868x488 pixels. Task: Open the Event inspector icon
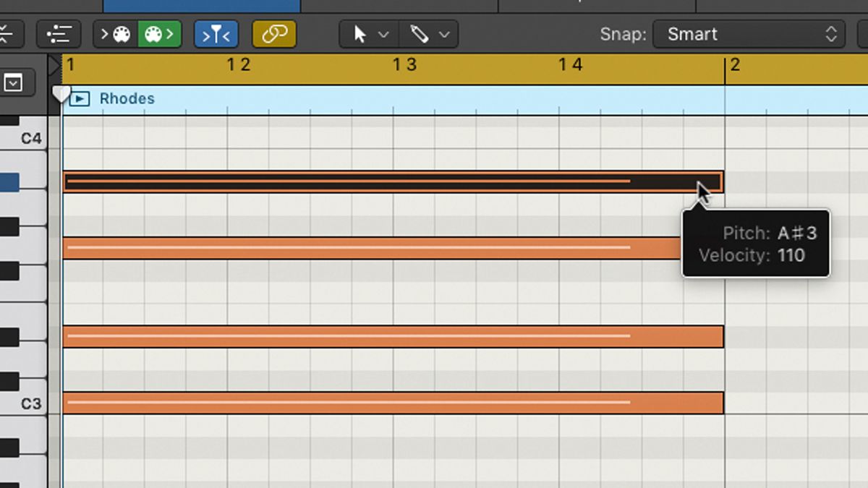click(58, 33)
